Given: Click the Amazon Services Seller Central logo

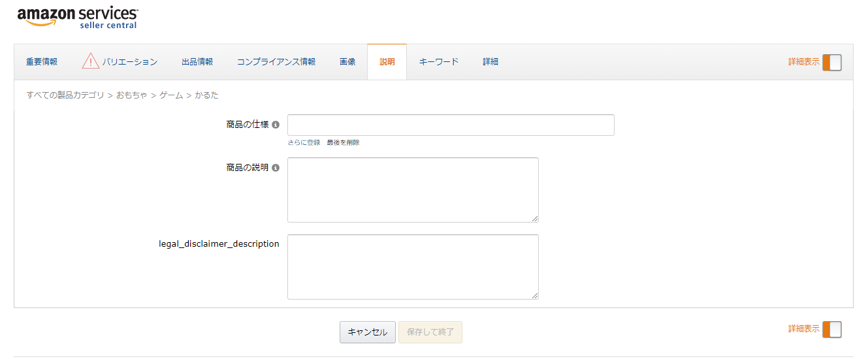Looking at the screenshot, I should click(77, 18).
